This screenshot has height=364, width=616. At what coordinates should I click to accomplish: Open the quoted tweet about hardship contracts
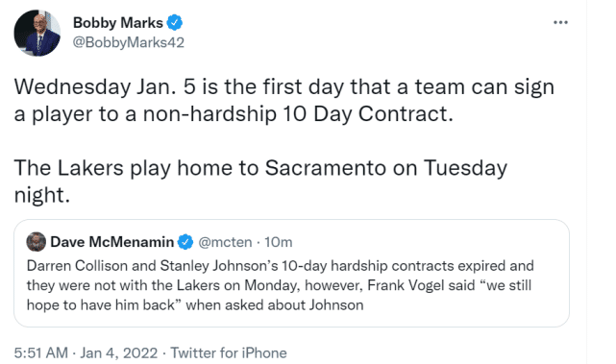pyautogui.click(x=291, y=274)
